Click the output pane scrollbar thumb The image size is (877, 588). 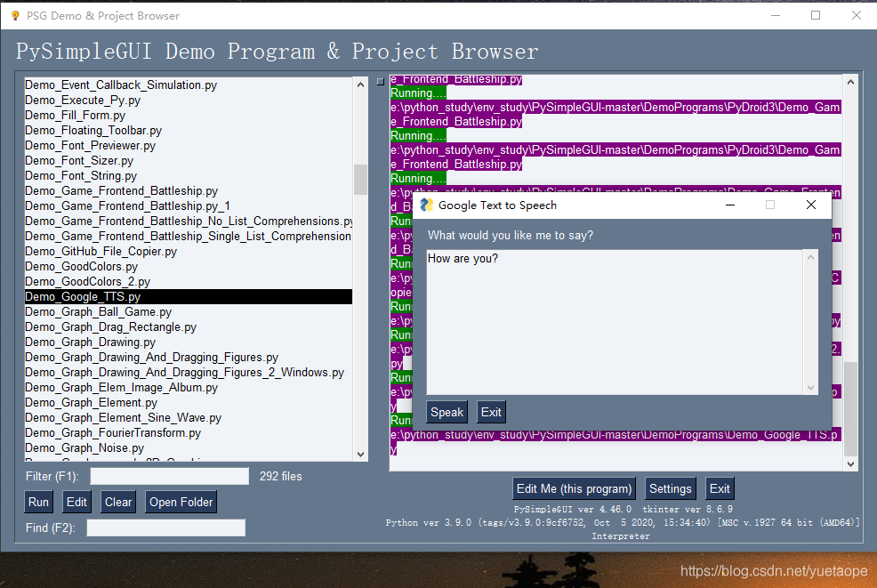coord(850,409)
